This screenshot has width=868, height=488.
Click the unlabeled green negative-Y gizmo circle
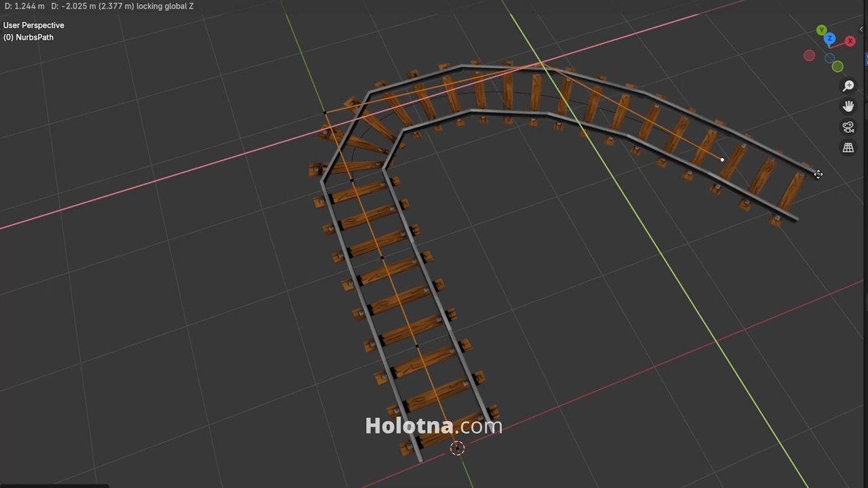837,66
